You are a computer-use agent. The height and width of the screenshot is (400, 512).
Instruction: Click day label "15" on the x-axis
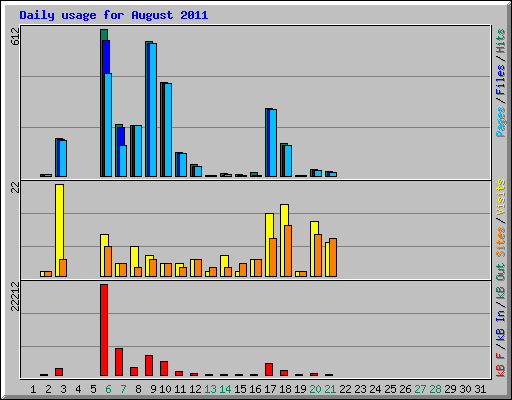click(x=240, y=389)
